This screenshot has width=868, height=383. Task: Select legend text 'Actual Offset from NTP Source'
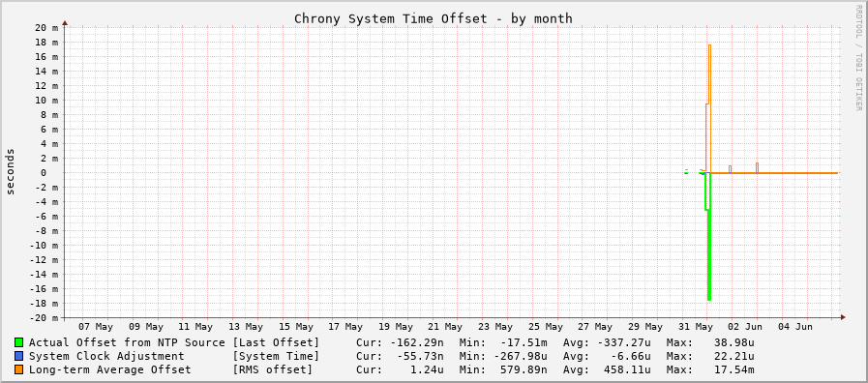pos(127,342)
